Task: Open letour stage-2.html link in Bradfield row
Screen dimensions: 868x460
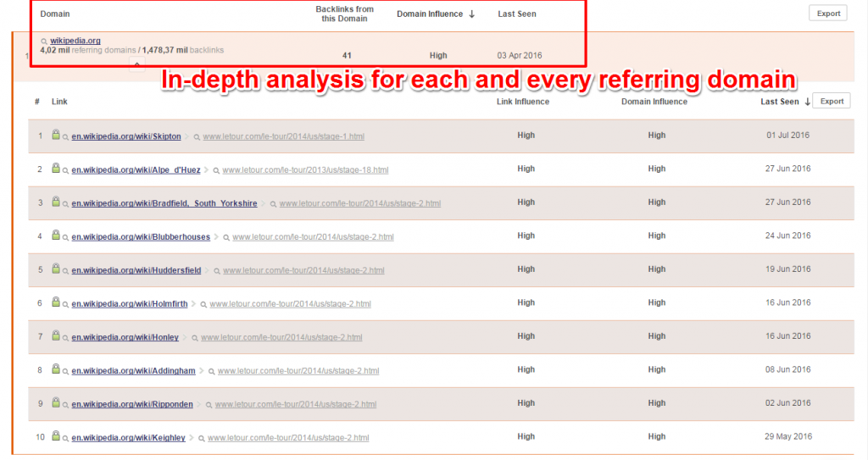Action: [359, 203]
